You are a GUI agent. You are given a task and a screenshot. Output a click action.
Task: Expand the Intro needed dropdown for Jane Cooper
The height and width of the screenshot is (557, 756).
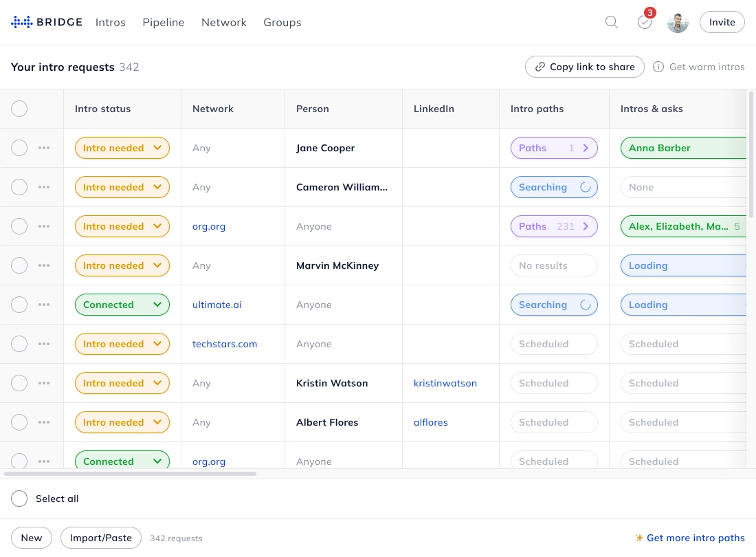tap(157, 148)
